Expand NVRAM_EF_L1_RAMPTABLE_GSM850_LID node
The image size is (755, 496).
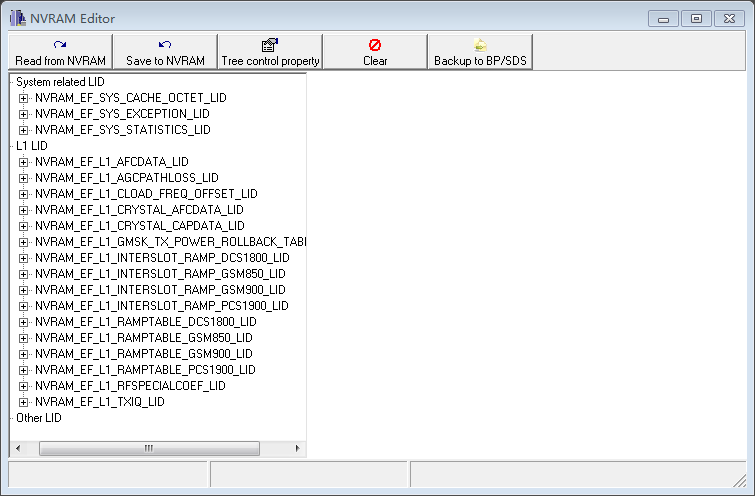23,338
